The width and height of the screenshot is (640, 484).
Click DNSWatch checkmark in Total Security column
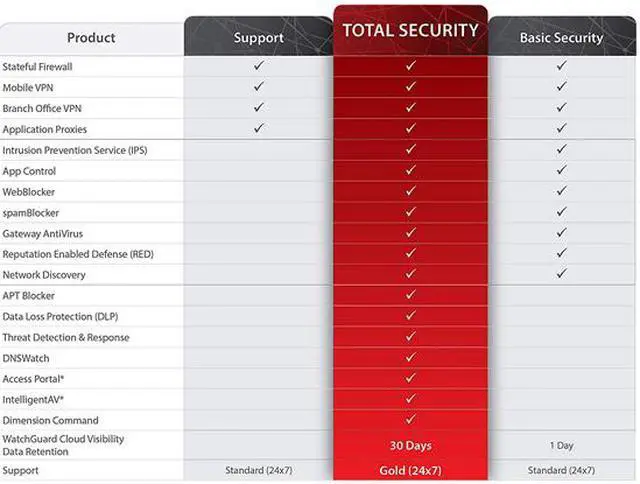[x=410, y=357]
